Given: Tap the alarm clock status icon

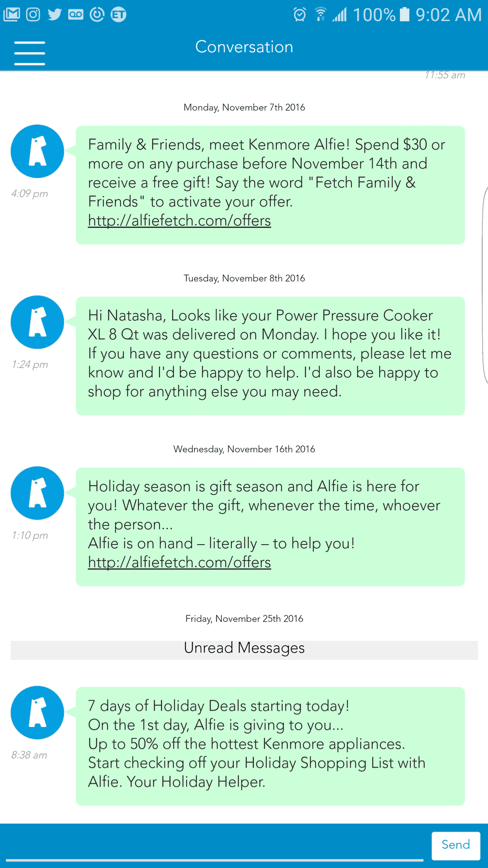Looking at the screenshot, I should (x=299, y=14).
